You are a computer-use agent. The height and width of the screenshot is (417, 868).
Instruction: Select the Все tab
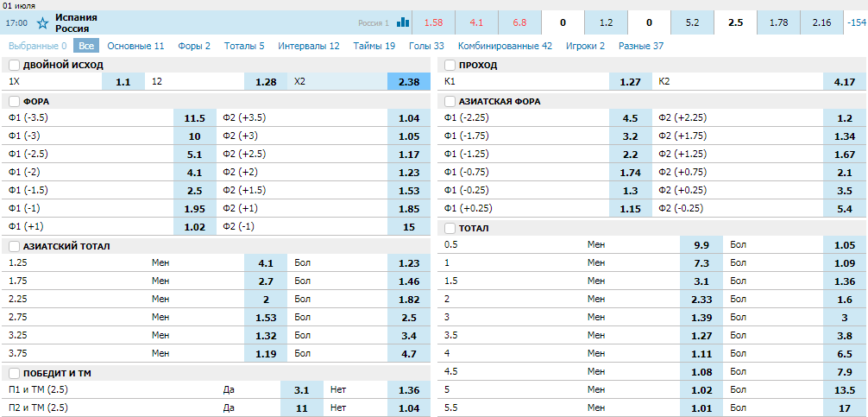[x=86, y=46]
